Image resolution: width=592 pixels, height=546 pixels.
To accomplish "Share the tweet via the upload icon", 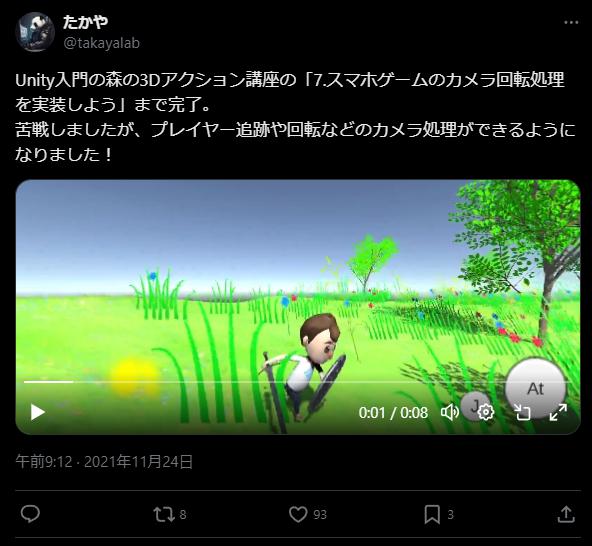I will tap(566, 514).
